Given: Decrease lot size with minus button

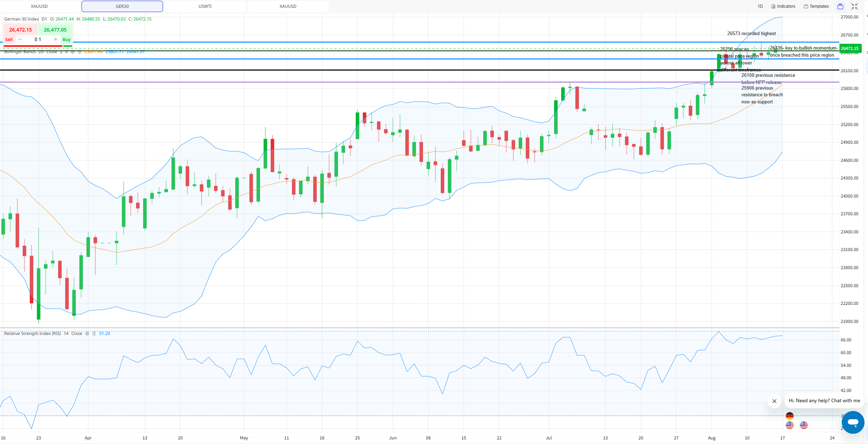Looking at the screenshot, I should pos(20,39).
